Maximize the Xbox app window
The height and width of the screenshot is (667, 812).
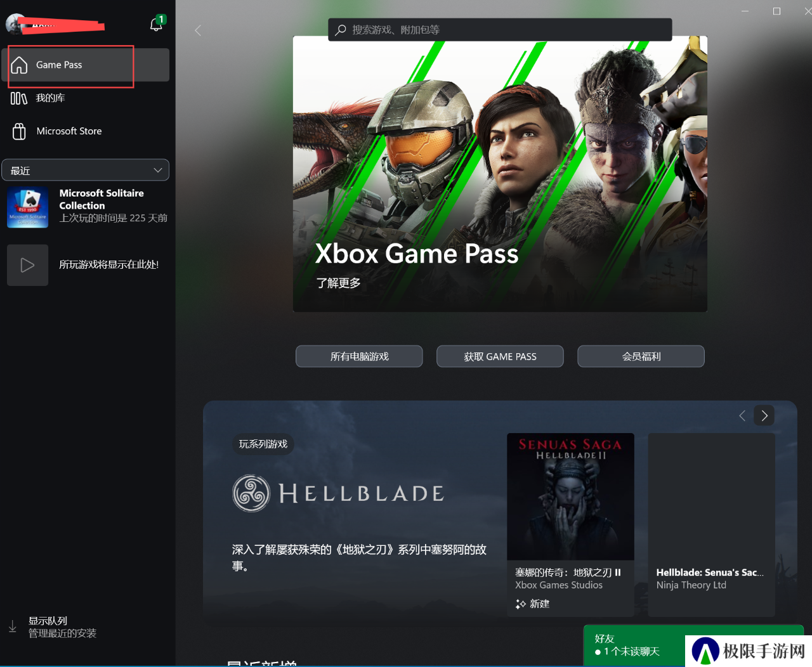pyautogui.click(x=776, y=11)
